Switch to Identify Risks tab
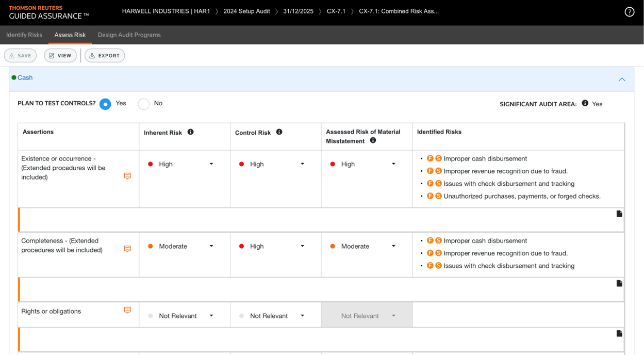 24,35
